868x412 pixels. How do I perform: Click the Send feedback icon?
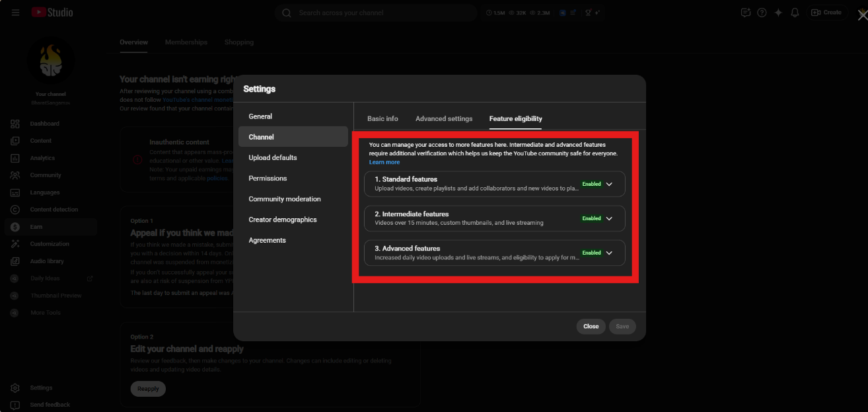tap(15, 405)
